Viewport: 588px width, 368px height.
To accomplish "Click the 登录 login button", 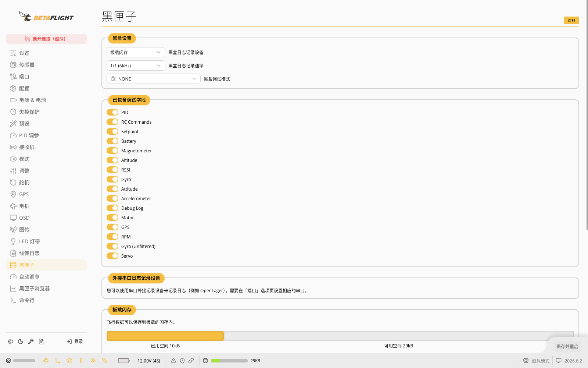I will tap(75, 342).
